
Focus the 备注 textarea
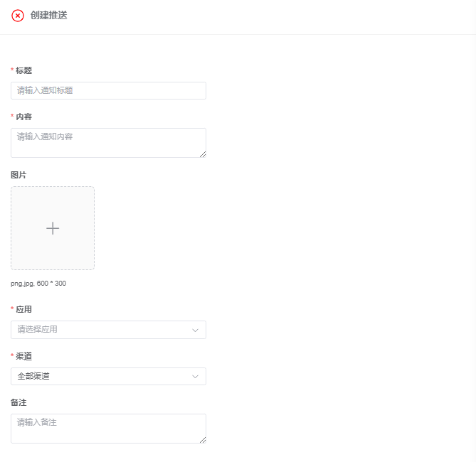[108, 429]
